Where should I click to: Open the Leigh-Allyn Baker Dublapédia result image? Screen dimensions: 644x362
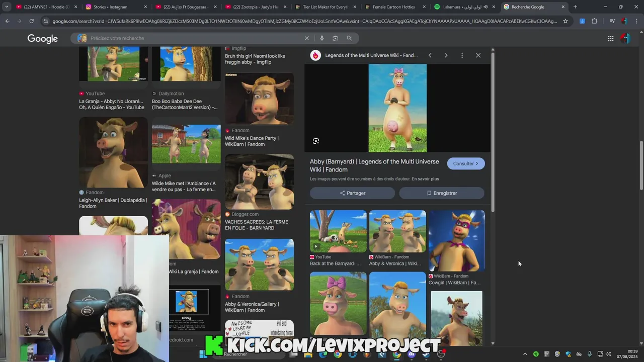(113, 152)
